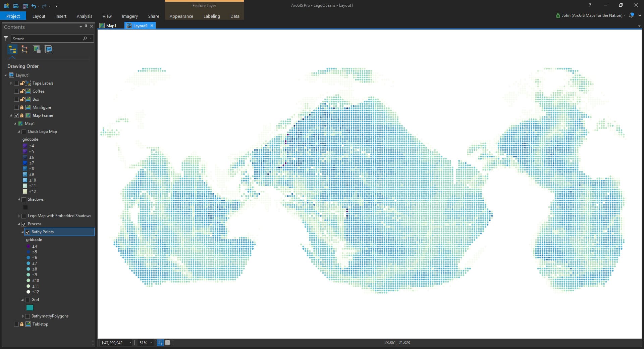
Task: Expand the Tape Labels group
Action: click(x=11, y=83)
